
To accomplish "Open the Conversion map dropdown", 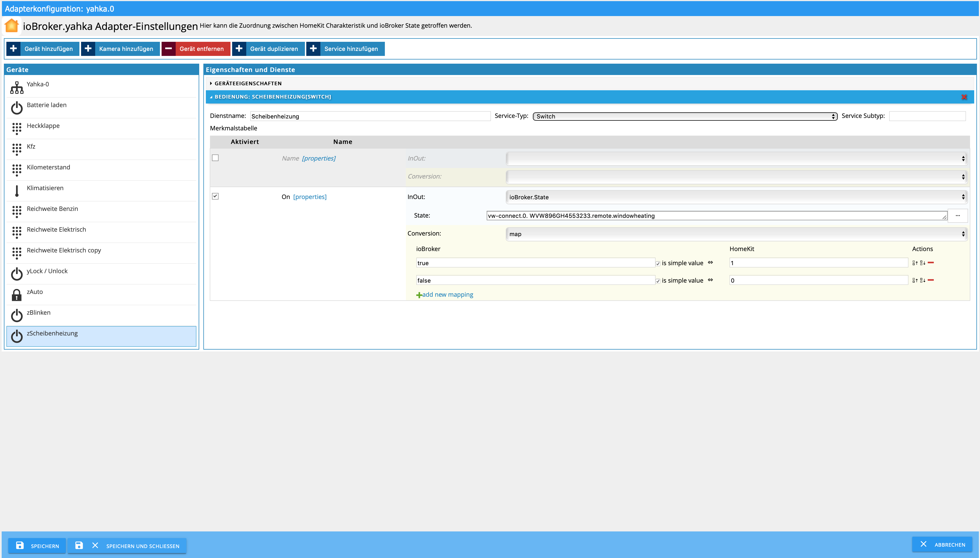I will coord(736,234).
